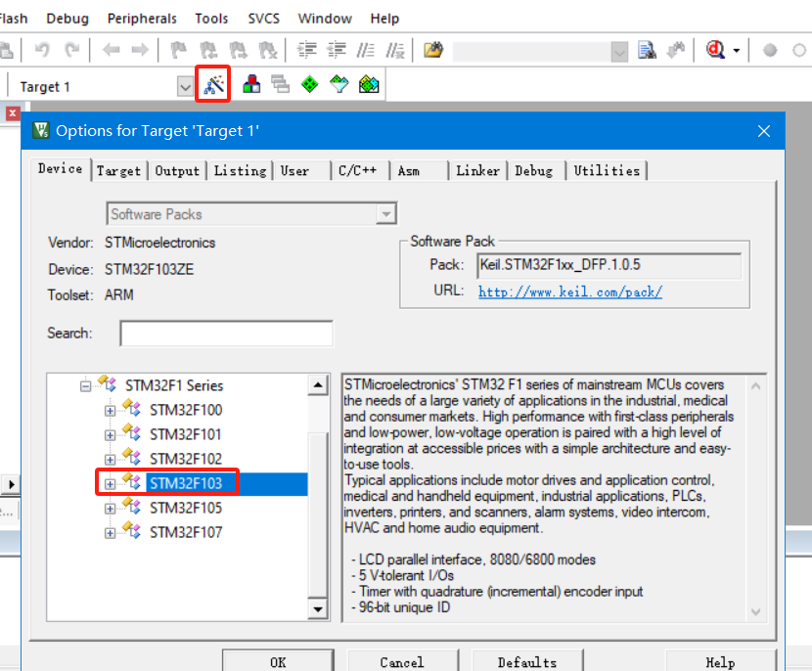Viewport: 812px width, 671px height.
Task: Open the toolbar find combo box dropdown
Action: [619, 52]
